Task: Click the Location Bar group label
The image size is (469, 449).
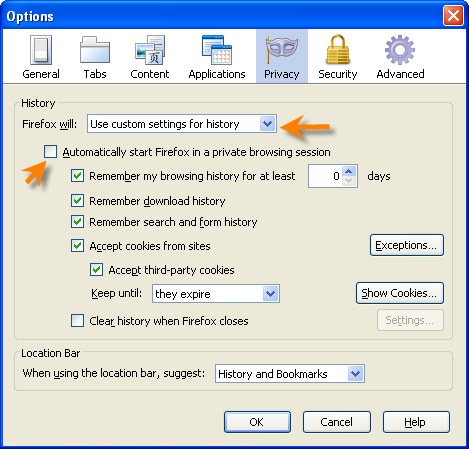Action: pyautogui.click(x=51, y=353)
